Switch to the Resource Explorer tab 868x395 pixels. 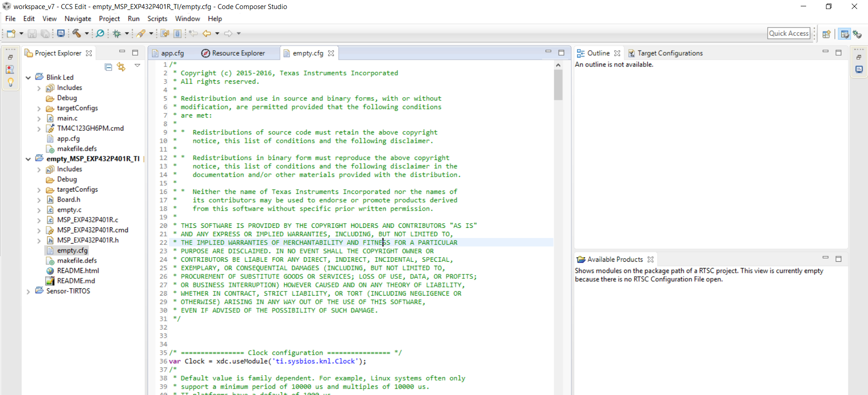pyautogui.click(x=233, y=53)
